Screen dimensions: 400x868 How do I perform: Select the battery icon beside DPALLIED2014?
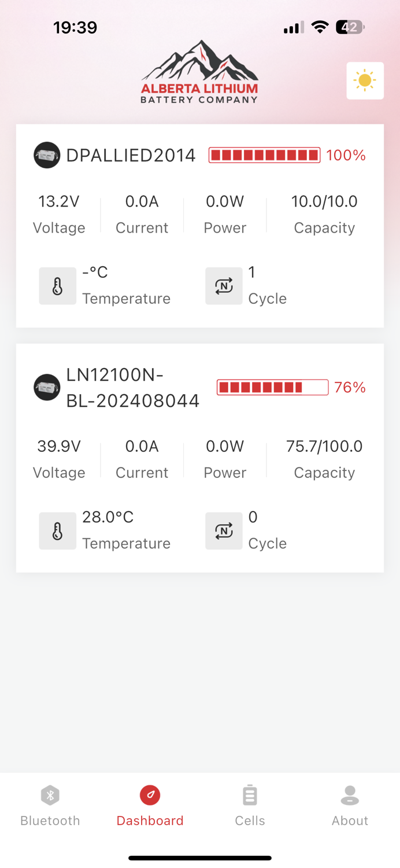point(47,155)
